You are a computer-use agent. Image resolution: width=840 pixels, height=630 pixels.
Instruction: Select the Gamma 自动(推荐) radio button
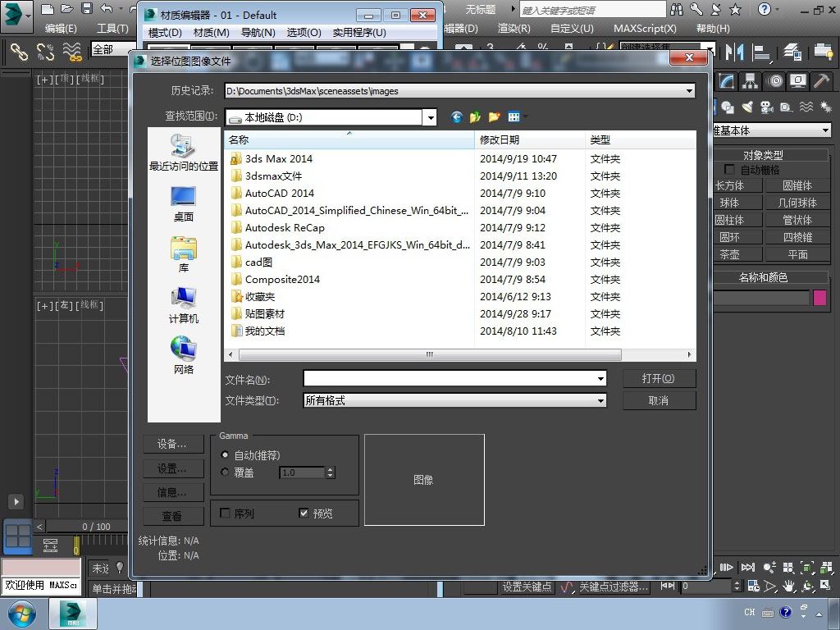pos(225,454)
